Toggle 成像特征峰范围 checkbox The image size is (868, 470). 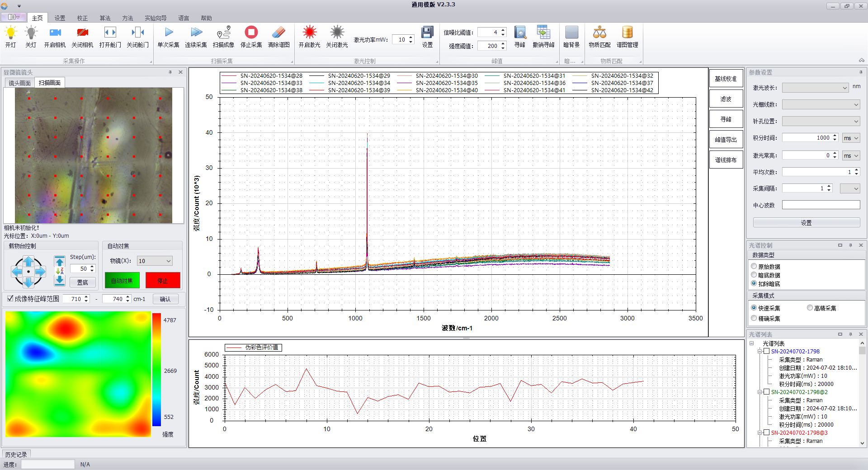[10, 299]
